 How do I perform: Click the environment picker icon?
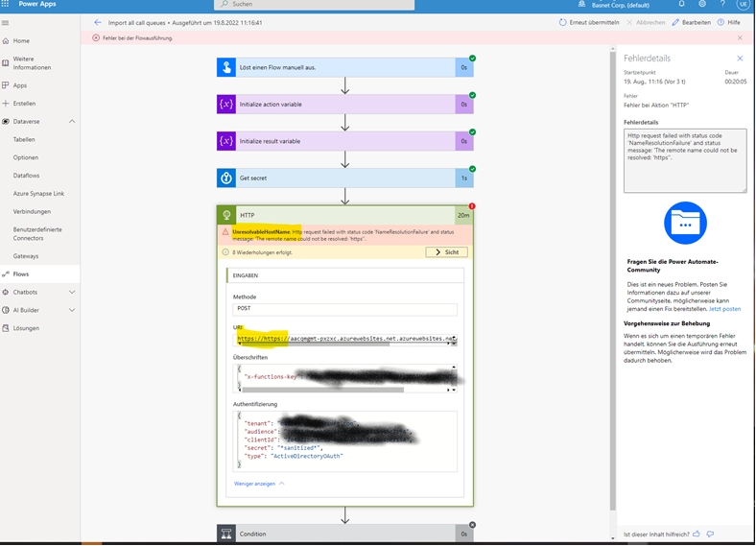point(582,4)
